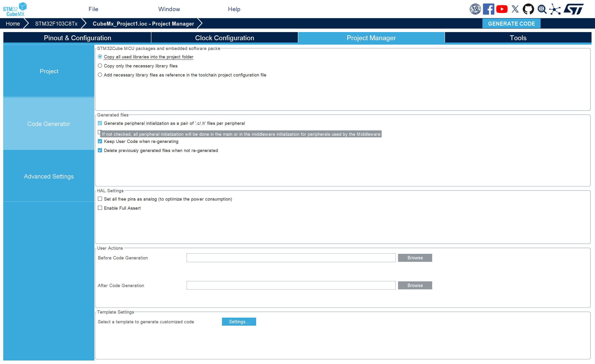The height and width of the screenshot is (364, 595).
Task: Browse for Before Code Generation script
Action: tap(415, 258)
